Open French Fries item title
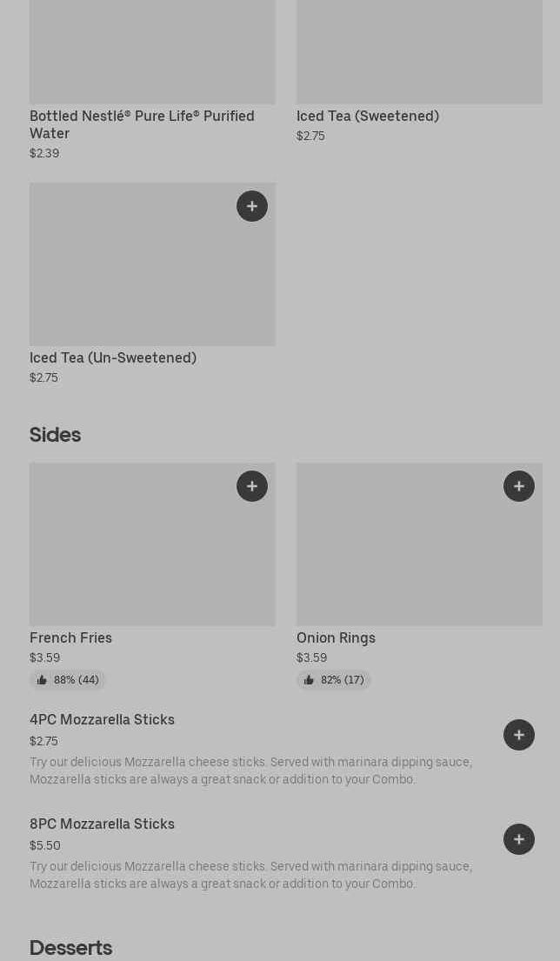 click(x=70, y=638)
